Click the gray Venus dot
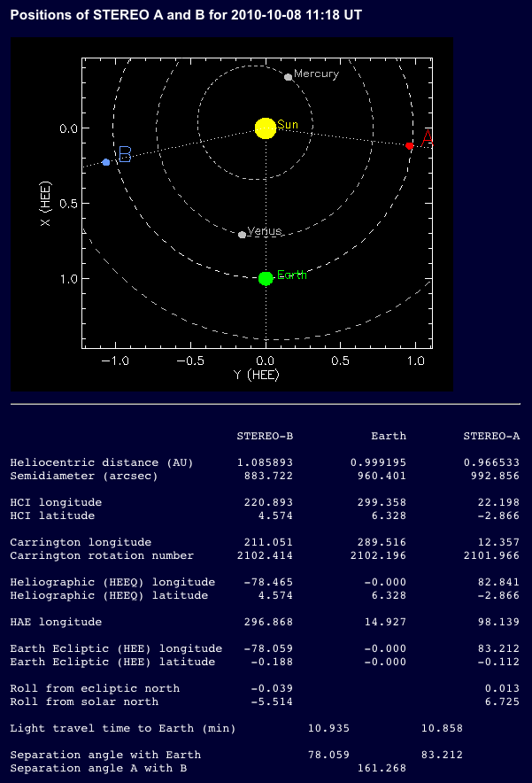Screen dimensions: 532x783 (242, 235)
